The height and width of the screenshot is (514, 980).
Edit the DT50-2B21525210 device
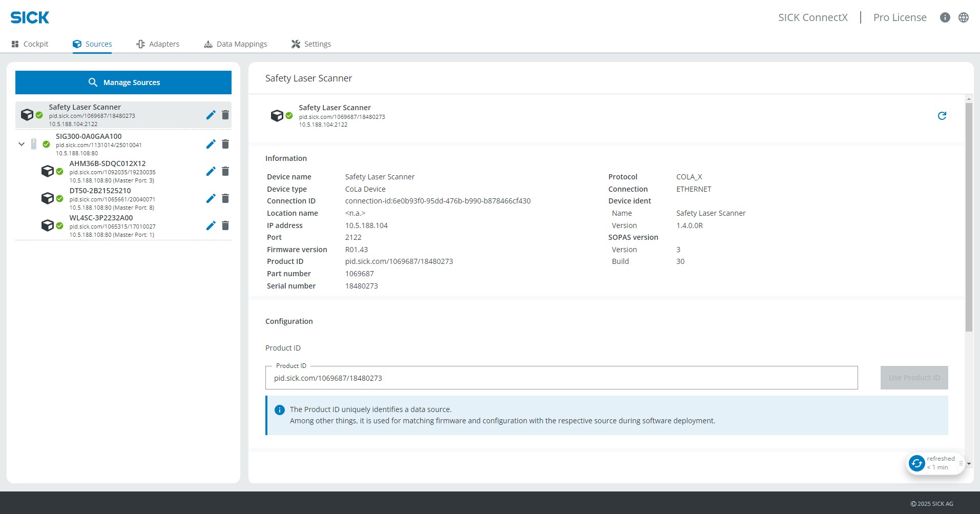pos(211,198)
